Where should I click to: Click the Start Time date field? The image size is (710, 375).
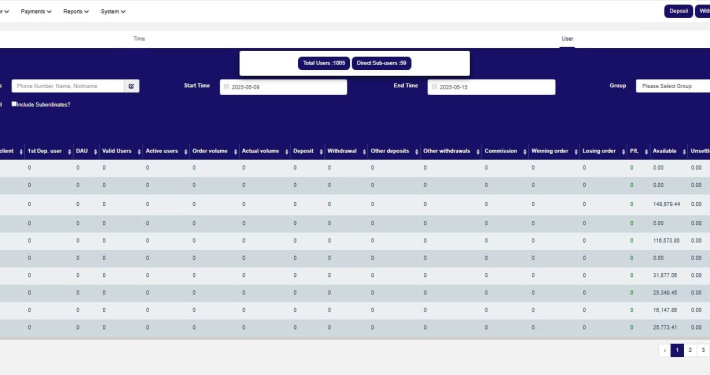[283, 87]
